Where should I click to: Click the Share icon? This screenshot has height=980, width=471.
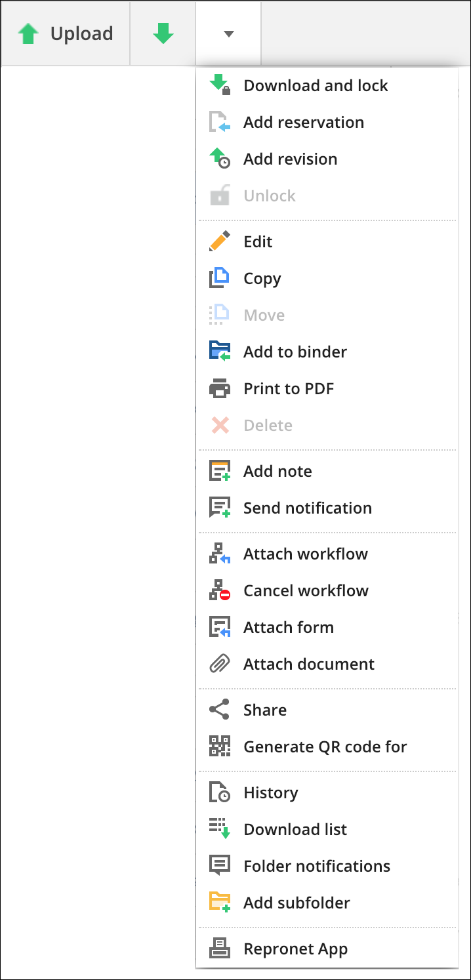pos(220,710)
